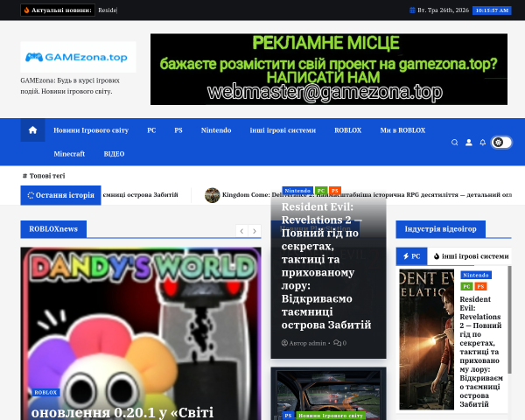Click Остання історія label button

click(60, 195)
